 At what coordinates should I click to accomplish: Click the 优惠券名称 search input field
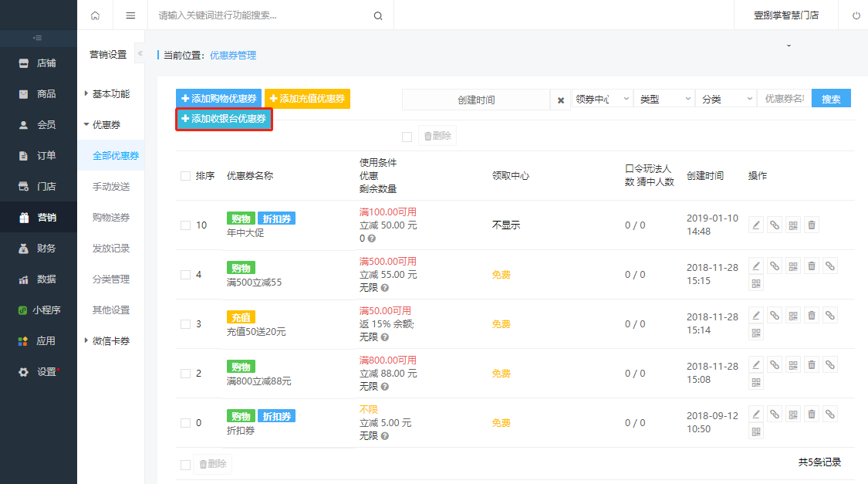pyautogui.click(x=784, y=99)
